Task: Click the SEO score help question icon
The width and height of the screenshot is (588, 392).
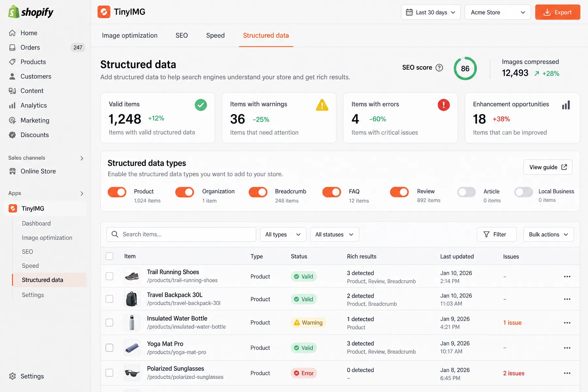Action: [x=439, y=68]
